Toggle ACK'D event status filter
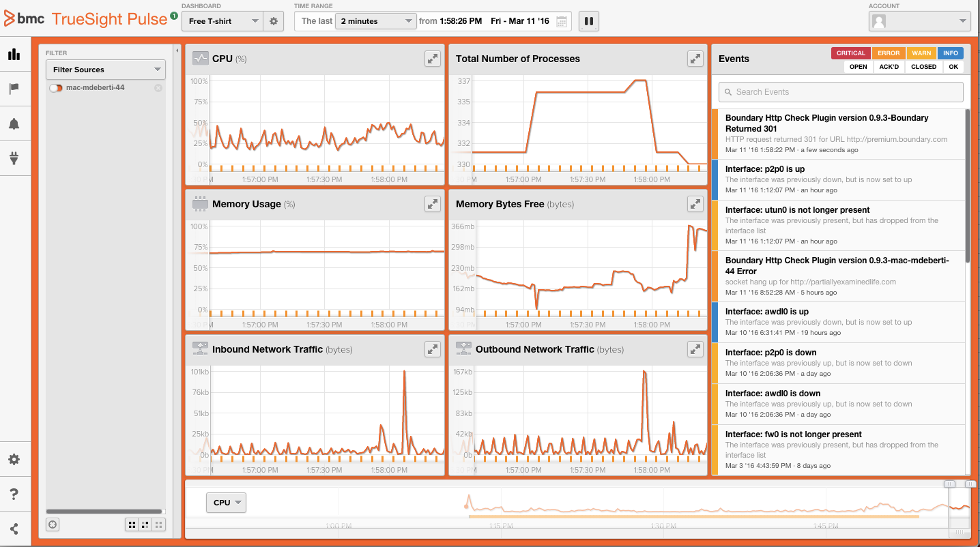This screenshot has height=547, width=980. pyautogui.click(x=889, y=67)
